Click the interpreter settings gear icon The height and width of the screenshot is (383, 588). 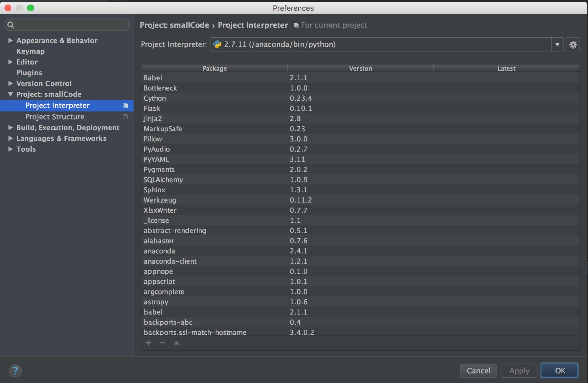pyautogui.click(x=573, y=44)
